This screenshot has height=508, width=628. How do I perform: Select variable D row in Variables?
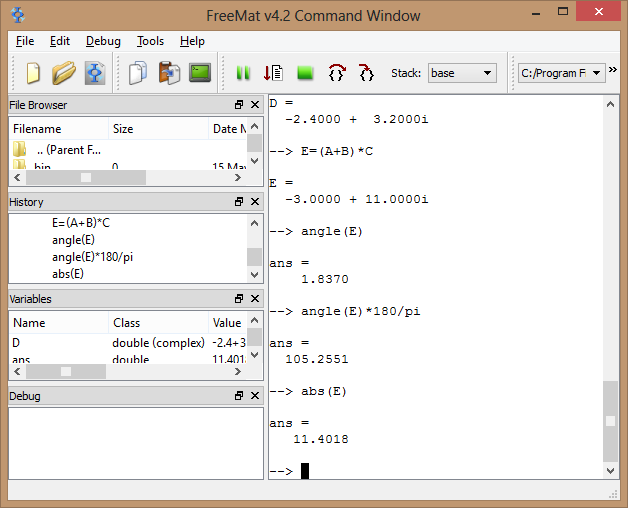127,343
